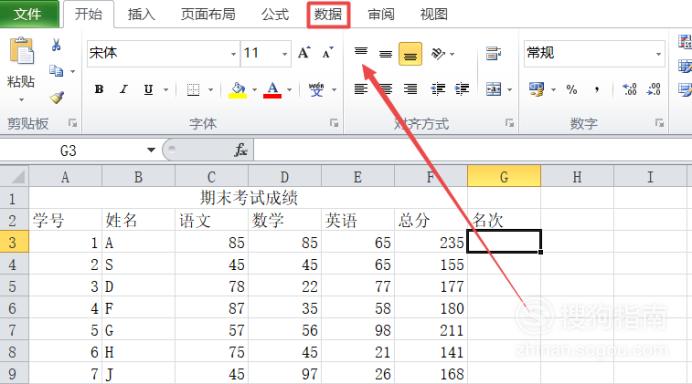Toggle bold formatting

click(99, 90)
